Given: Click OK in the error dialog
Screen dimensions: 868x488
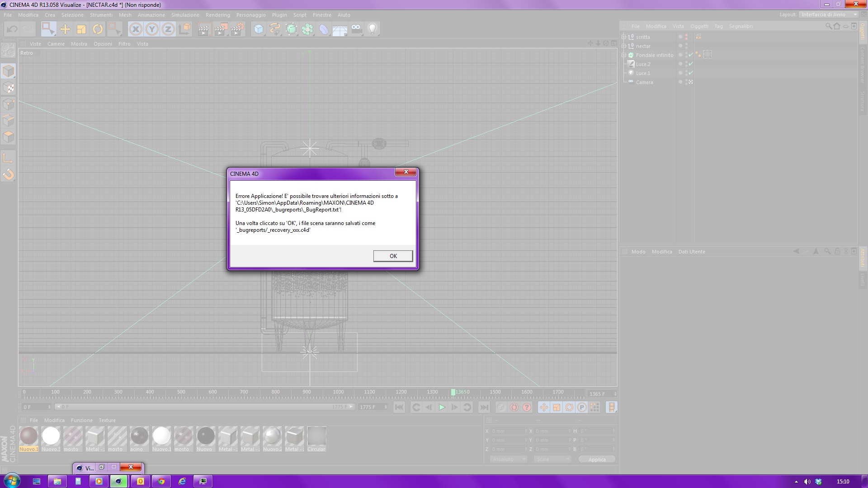Looking at the screenshot, I should [x=393, y=256].
